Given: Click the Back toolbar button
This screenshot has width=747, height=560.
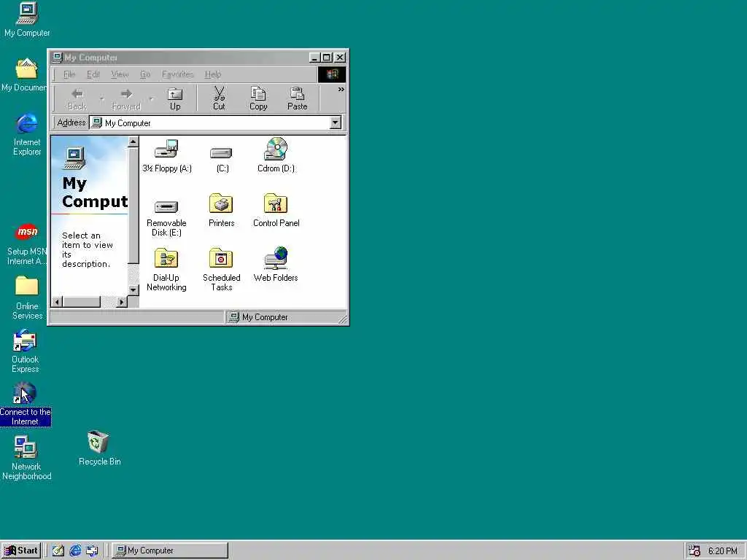Looking at the screenshot, I should coord(77,98).
